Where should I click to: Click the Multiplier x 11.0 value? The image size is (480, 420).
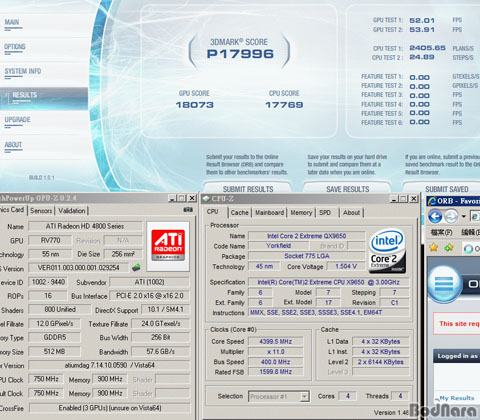point(276,352)
